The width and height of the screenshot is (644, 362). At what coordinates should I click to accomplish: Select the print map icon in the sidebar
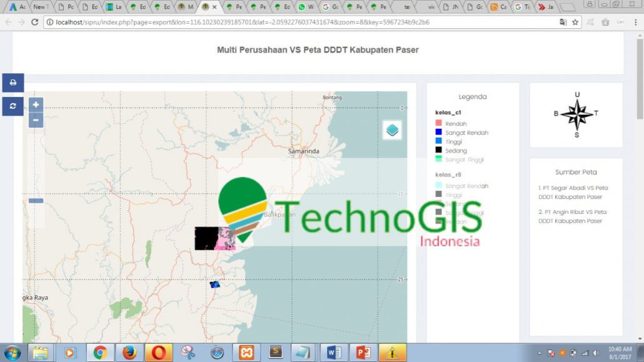click(x=13, y=83)
